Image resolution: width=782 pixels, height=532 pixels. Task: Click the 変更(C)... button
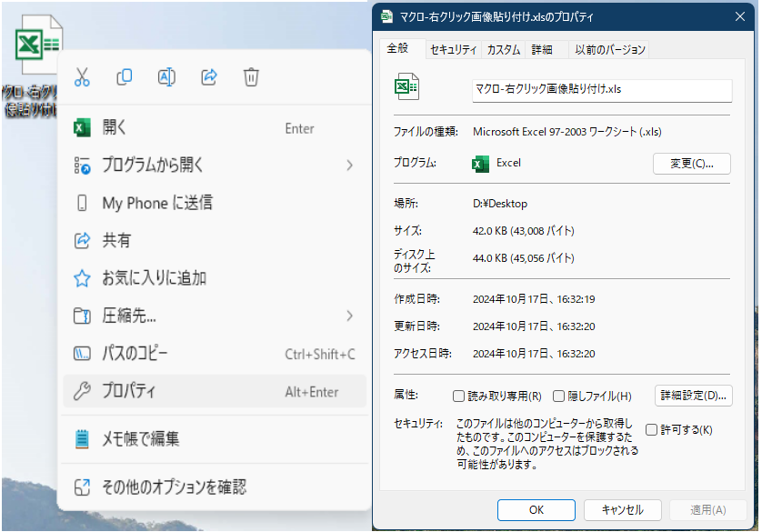tap(691, 164)
